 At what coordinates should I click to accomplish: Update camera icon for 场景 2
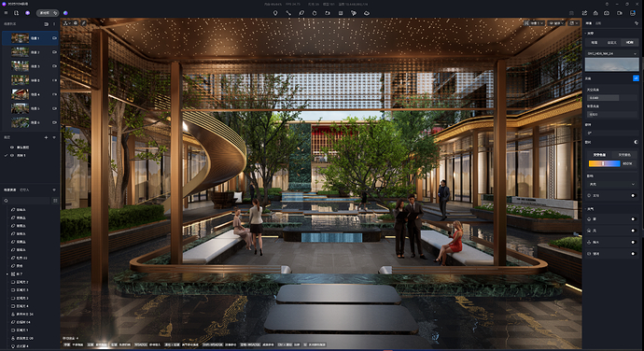pyautogui.click(x=54, y=52)
